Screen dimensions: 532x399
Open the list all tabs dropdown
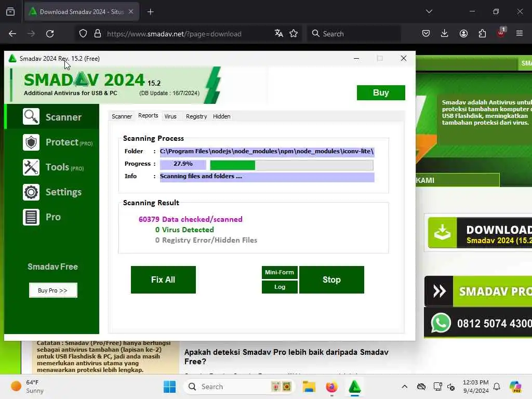pos(429,11)
